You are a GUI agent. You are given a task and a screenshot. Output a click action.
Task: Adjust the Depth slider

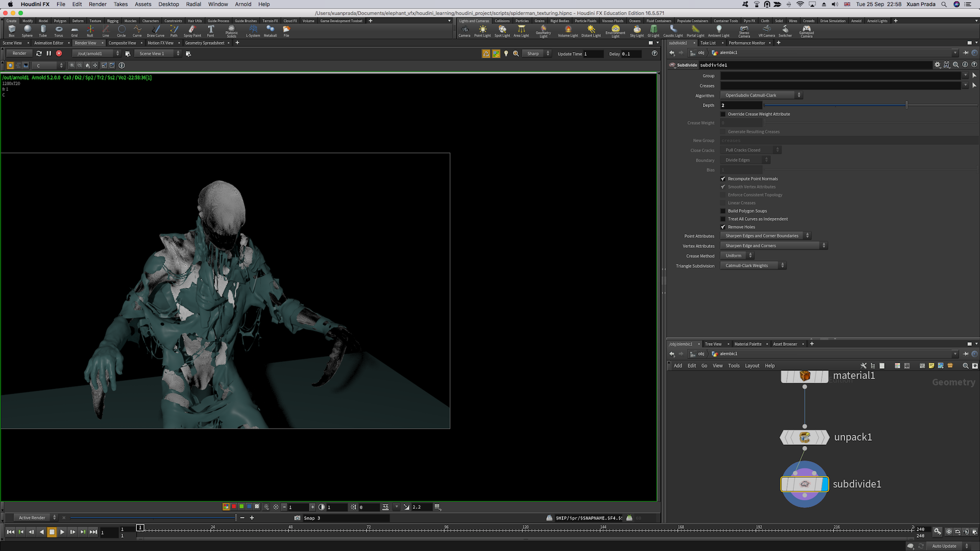point(870,105)
